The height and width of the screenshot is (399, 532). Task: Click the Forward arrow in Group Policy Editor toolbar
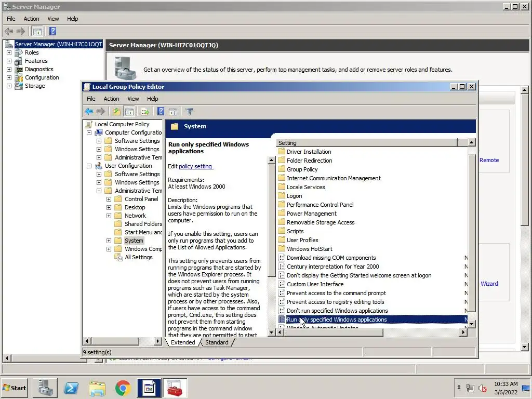click(101, 111)
